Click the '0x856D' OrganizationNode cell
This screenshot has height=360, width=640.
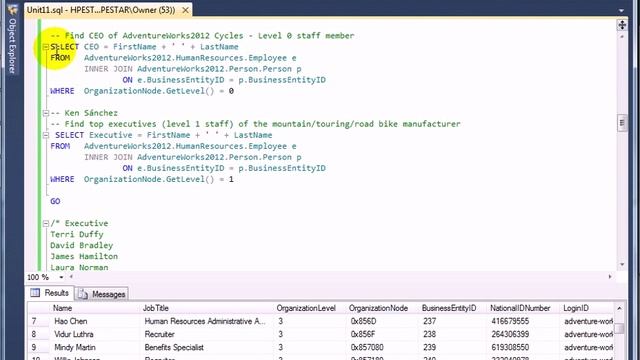pyautogui.click(x=382, y=321)
